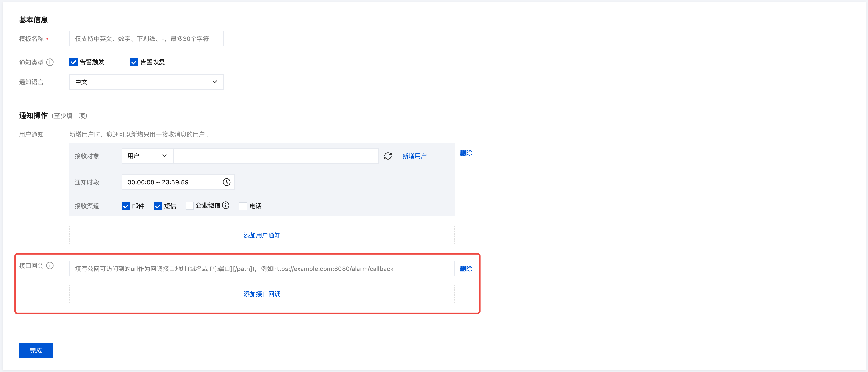This screenshot has width=868, height=372.
Task: Expand the 用户 recipient type dropdown
Action: coord(147,156)
